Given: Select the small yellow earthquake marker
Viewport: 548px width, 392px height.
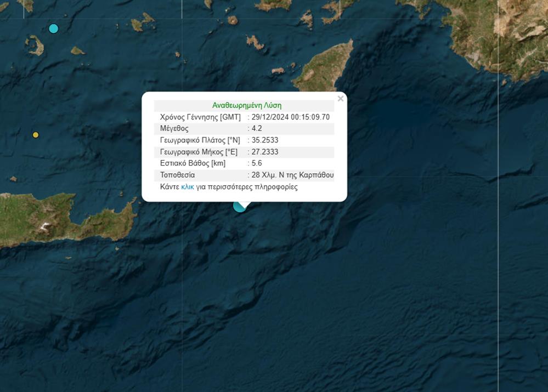Looking at the screenshot, I should point(36,135).
